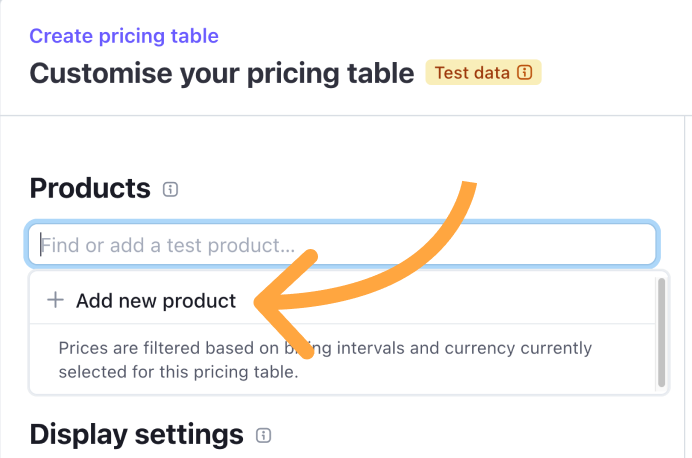Click info icon inside Test data badge
Image resolution: width=692 pixels, height=458 pixels.
[525, 73]
